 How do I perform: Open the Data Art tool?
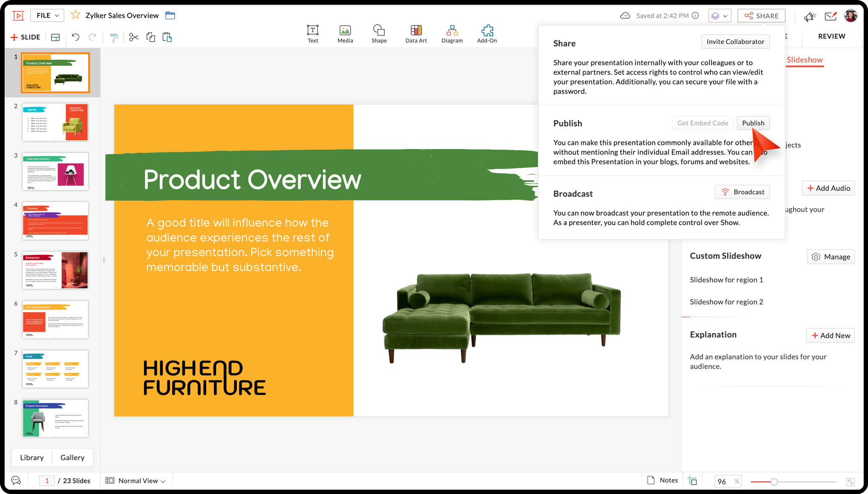click(x=415, y=34)
